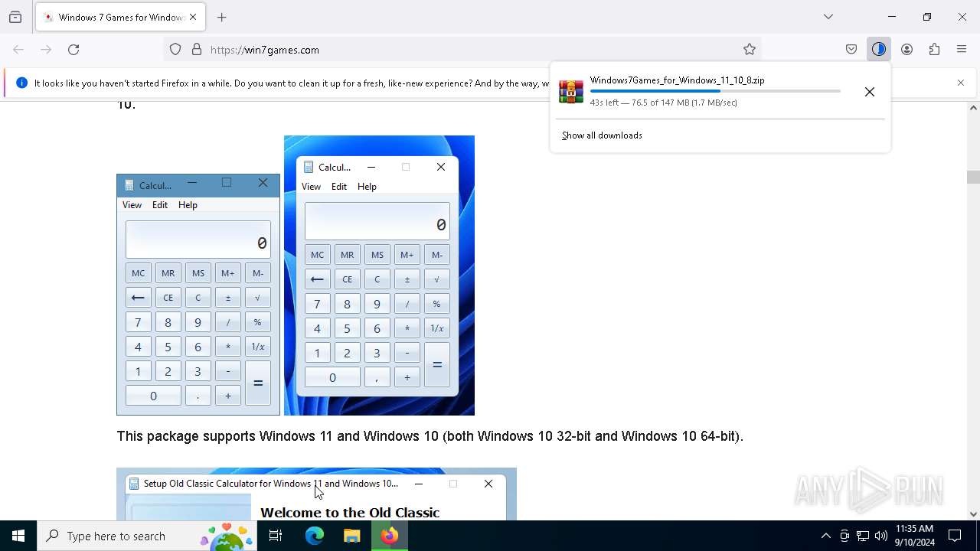Open a new tab with the plus button
The width and height of the screenshot is (980, 551).
(x=222, y=17)
